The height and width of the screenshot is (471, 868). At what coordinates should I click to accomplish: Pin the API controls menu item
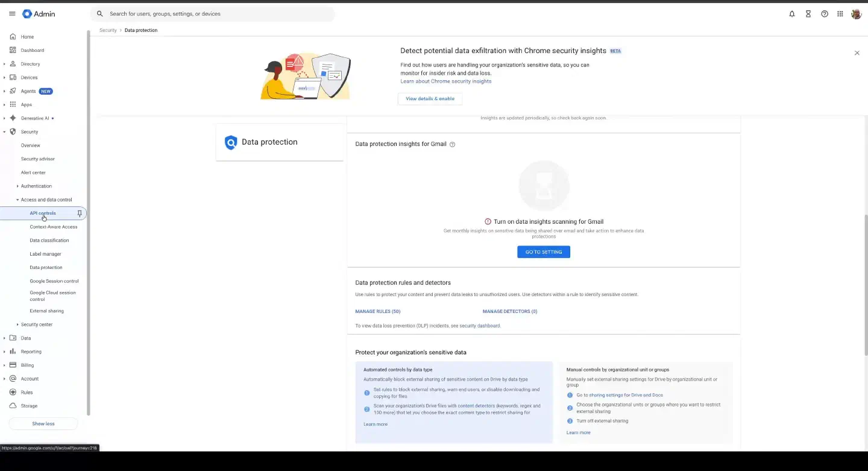click(x=80, y=213)
